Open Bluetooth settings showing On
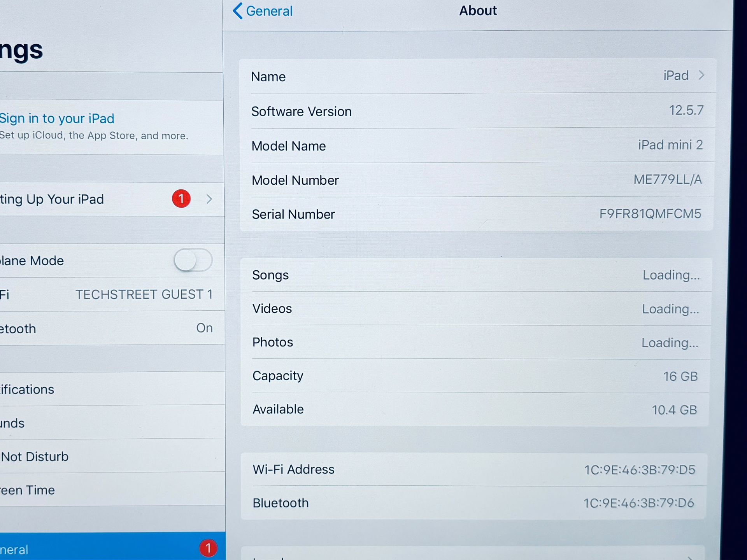The image size is (747, 560). click(x=112, y=328)
